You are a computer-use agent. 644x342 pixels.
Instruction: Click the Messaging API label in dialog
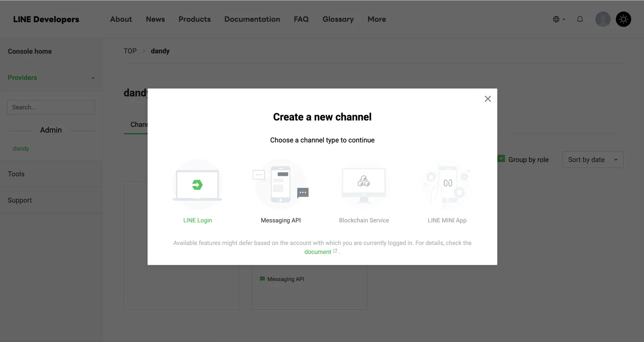tap(281, 220)
